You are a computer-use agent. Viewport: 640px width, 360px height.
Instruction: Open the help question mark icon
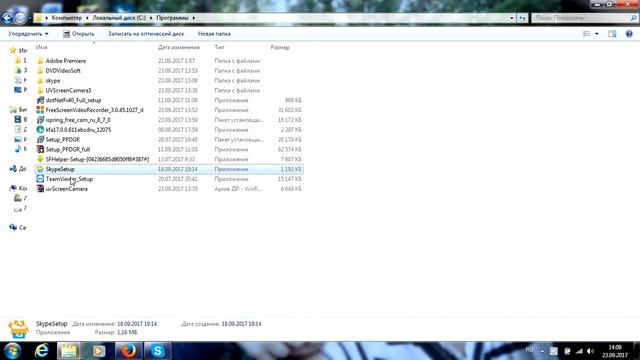pos(629,34)
